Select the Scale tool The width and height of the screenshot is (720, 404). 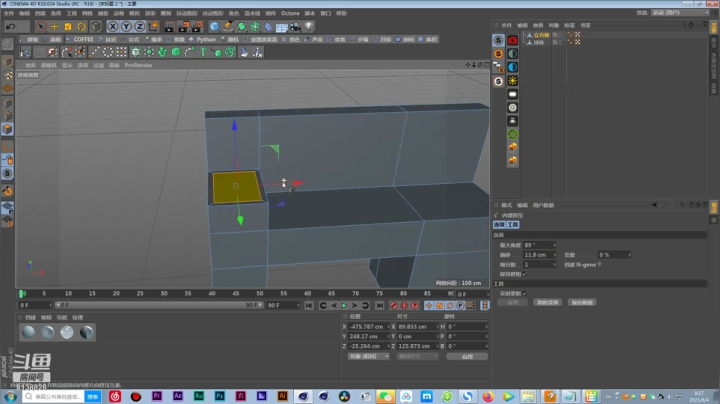point(68,27)
